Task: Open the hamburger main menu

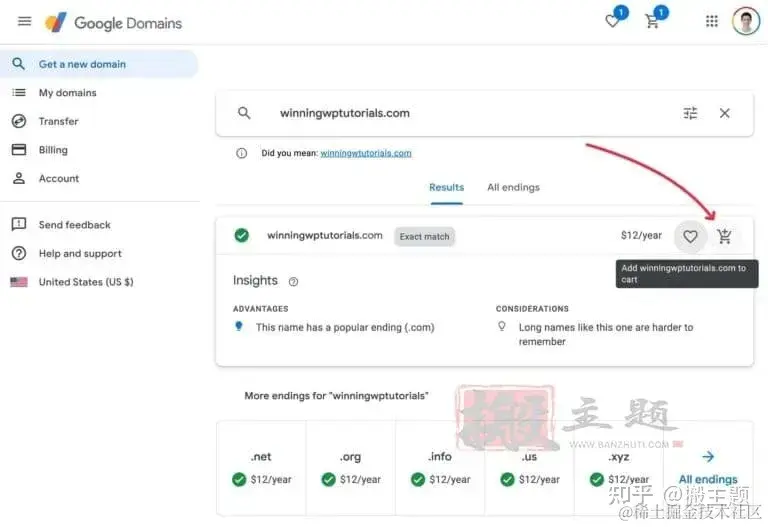Action: [24, 22]
